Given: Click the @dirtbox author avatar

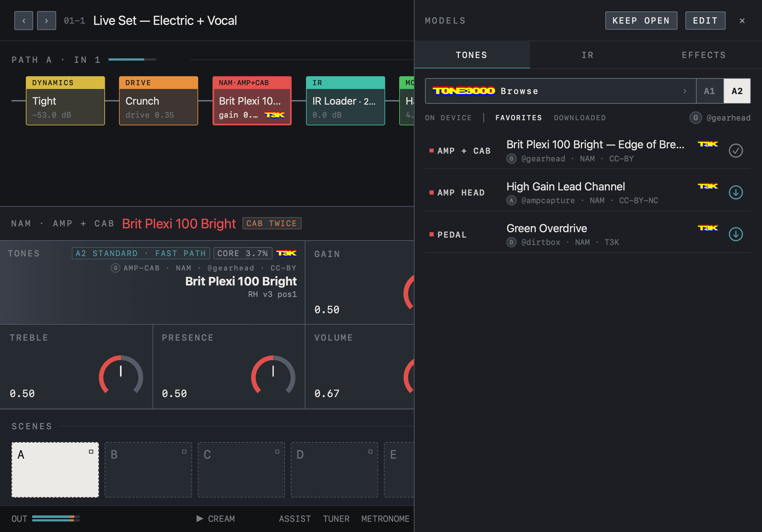Looking at the screenshot, I should click(x=512, y=242).
